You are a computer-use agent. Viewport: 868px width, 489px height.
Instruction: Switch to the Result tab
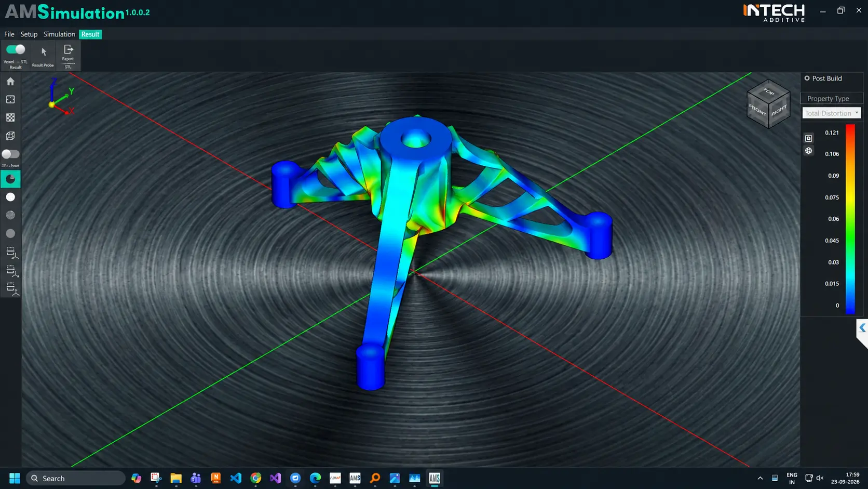pyautogui.click(x=90, y=34)
